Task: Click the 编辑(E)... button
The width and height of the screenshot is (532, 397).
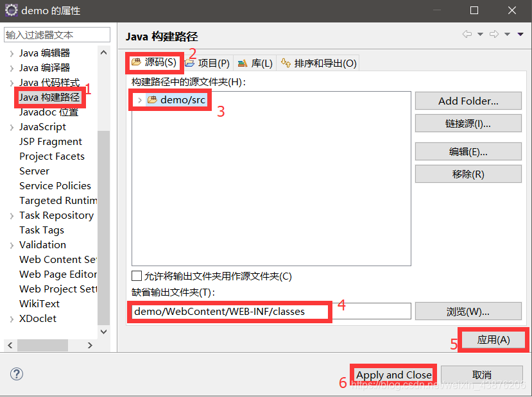Action: point(468,151)
